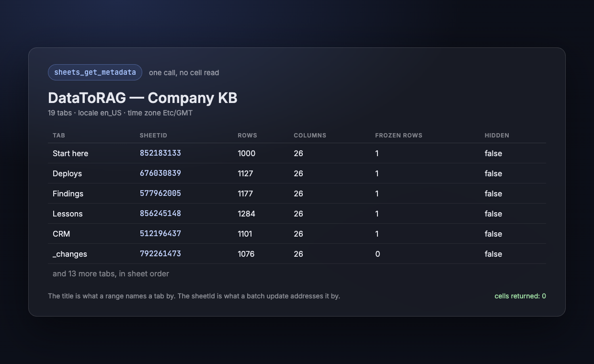
Task: Click sheetId 676030839
Action: coord(160,173)
